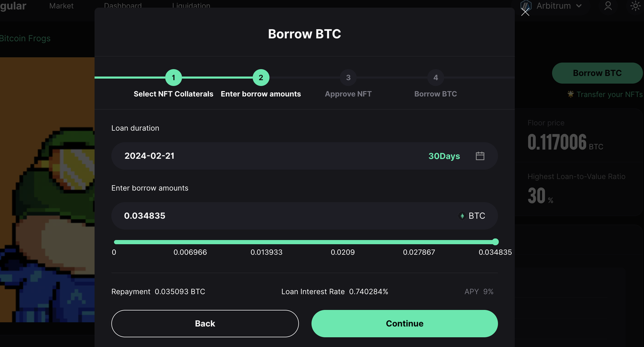
Task: Set slider to the 0.0209 mark
Action: tap(343, 242)
